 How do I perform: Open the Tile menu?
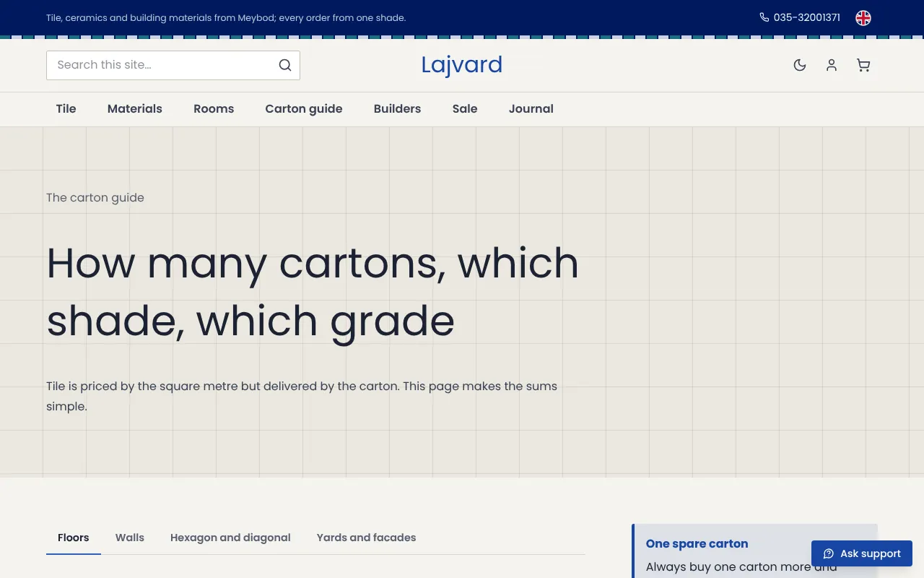[66, 109]
